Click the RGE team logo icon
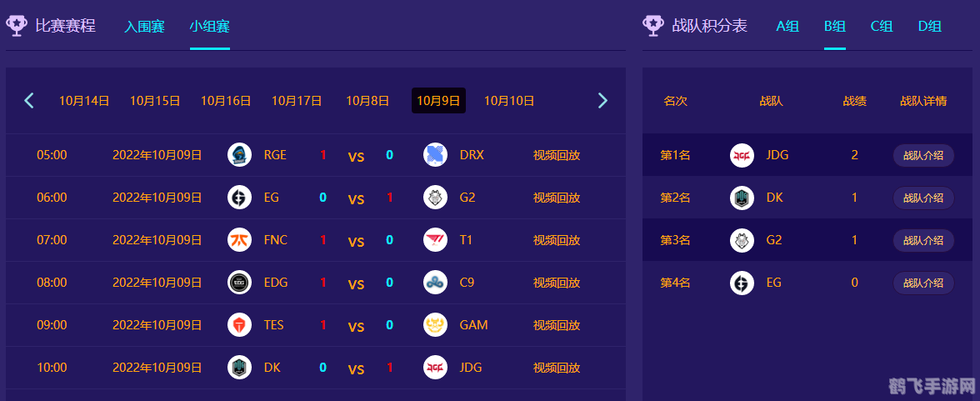 (239, 155)
